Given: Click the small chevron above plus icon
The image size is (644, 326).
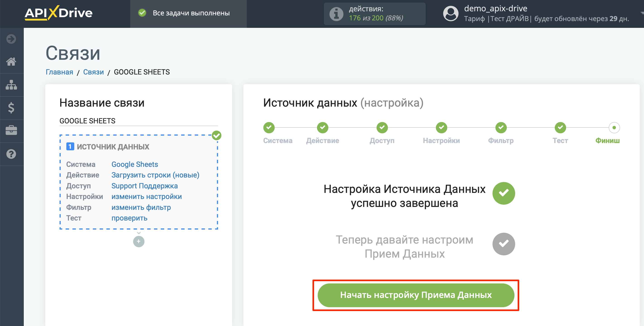Looking at the screenshot, I should coord(139,233).
